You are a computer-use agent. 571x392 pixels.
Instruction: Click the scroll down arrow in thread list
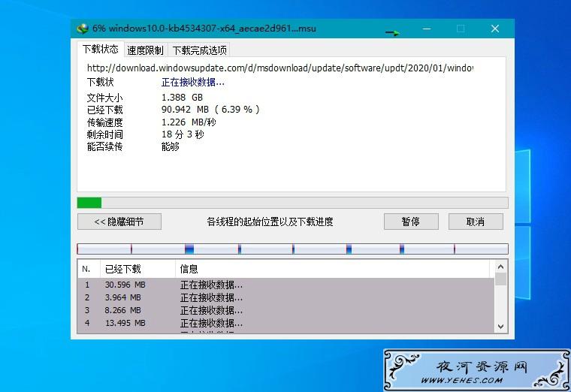tap(500, 327)
